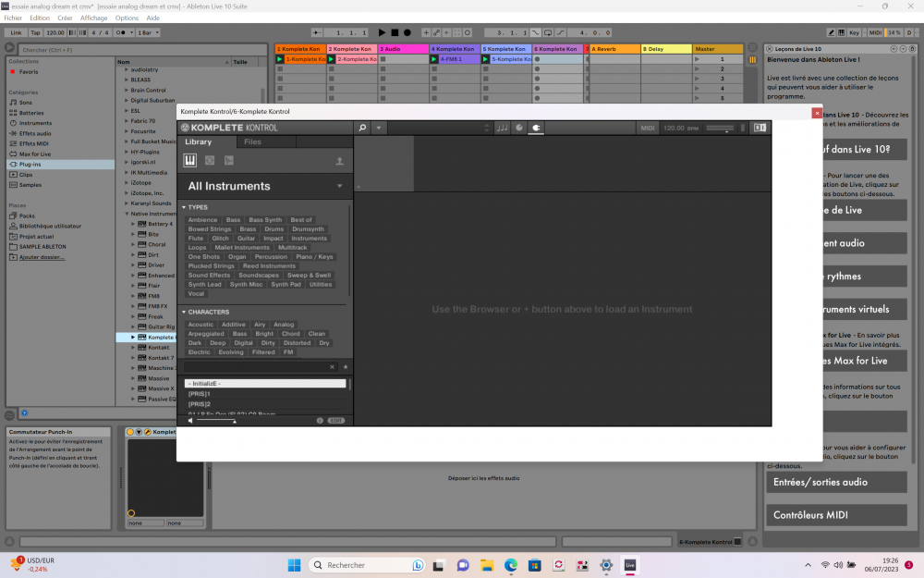Open the Contrôleurs MIDI lesson
924x578 pixels.
[x=836, y=515]
